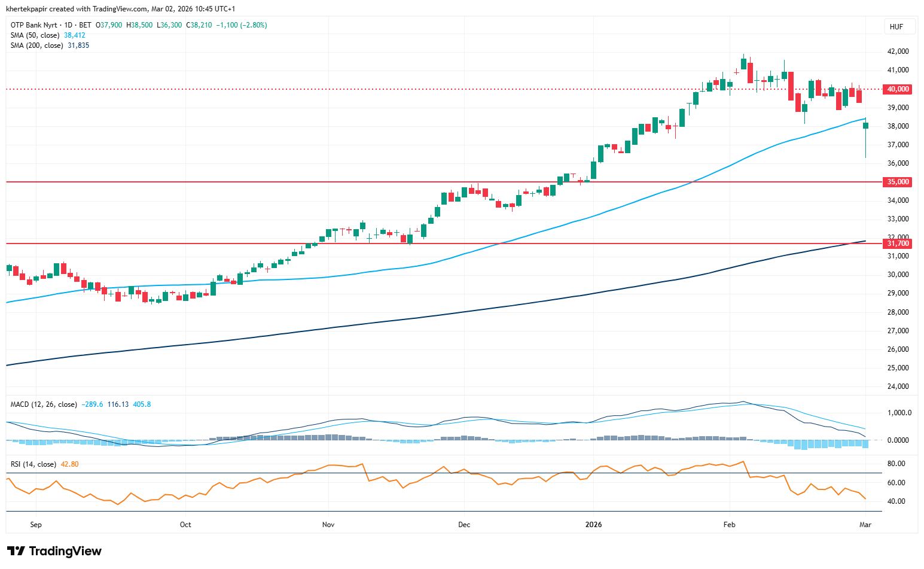Click the 42,000 label on price axis
This screenshot has height=569, width=924.
898,51
